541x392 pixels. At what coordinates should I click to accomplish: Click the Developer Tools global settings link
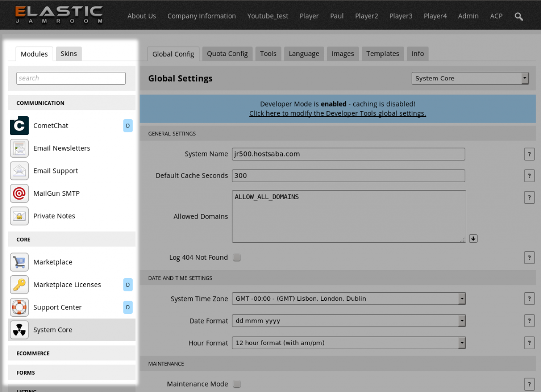click(x=337, y=113)
